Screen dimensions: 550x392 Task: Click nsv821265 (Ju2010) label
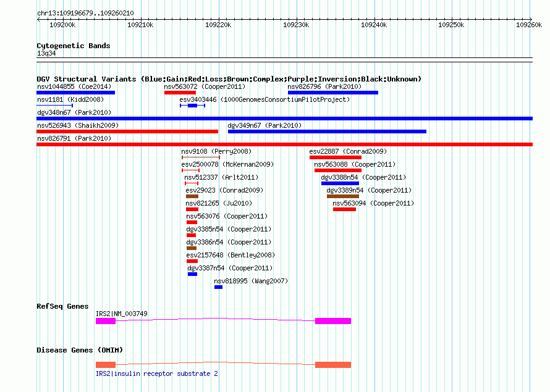coord(219,203)
